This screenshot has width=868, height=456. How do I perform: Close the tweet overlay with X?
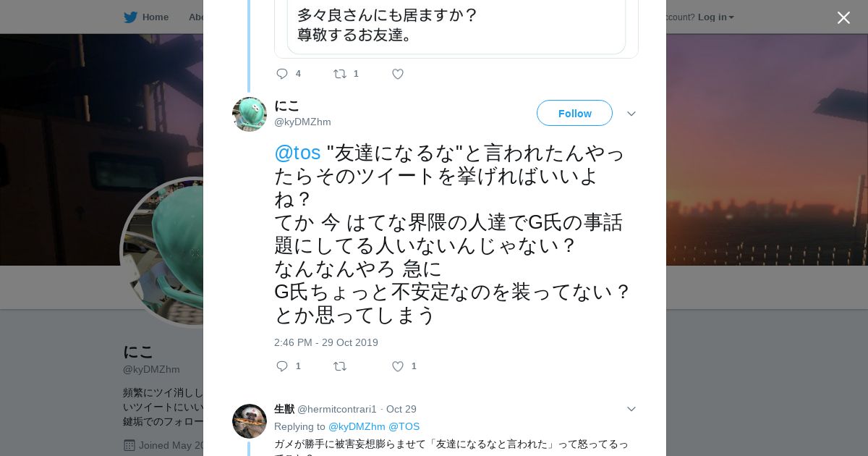[843, 18]
